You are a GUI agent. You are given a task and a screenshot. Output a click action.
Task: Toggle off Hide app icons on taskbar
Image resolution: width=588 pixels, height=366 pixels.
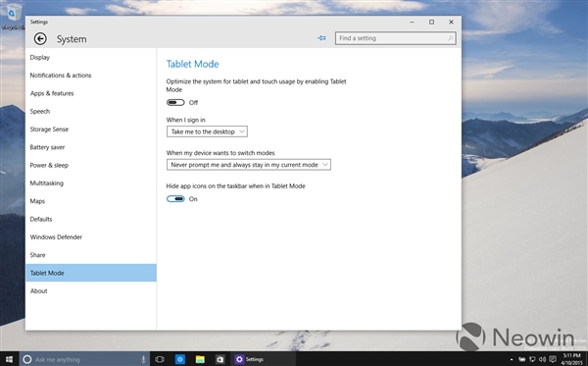click(175, 199)
